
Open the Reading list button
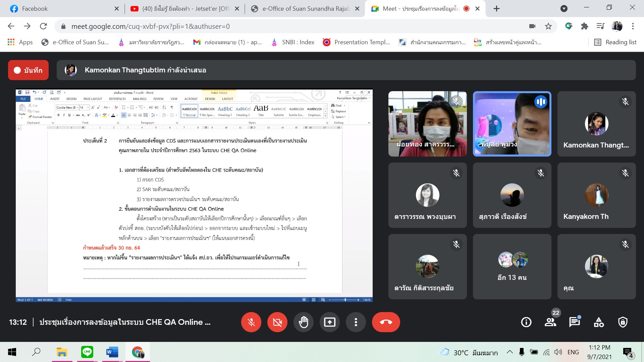(x=615, y=42)
